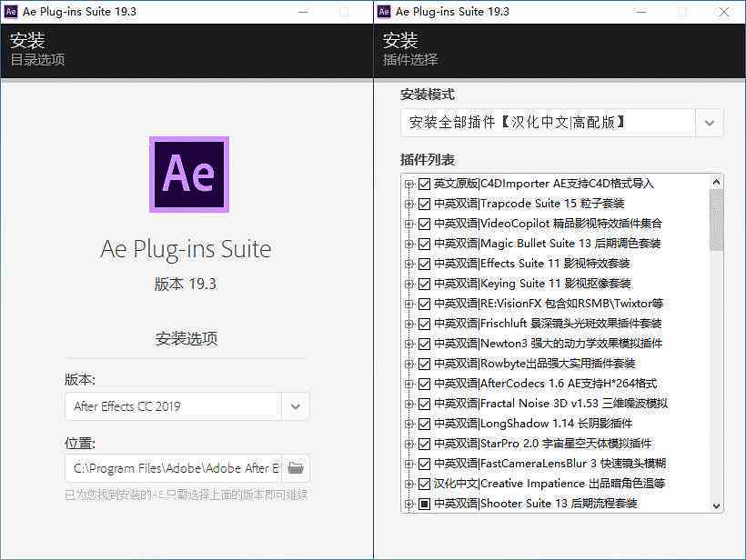Image resolution: width=746 pixels, height=560 pixels.
Task: Select the VideoCopilot 精品影视特效插件集合 row
Action: click(548, 224)
